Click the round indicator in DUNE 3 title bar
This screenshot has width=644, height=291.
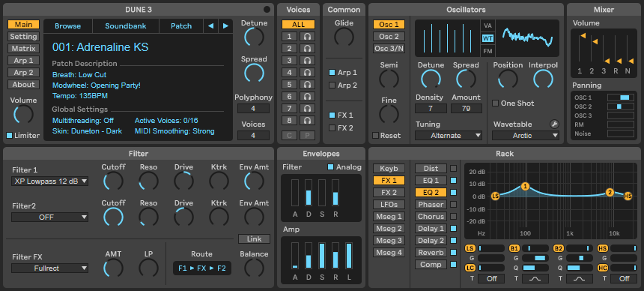tap(267, 10)
